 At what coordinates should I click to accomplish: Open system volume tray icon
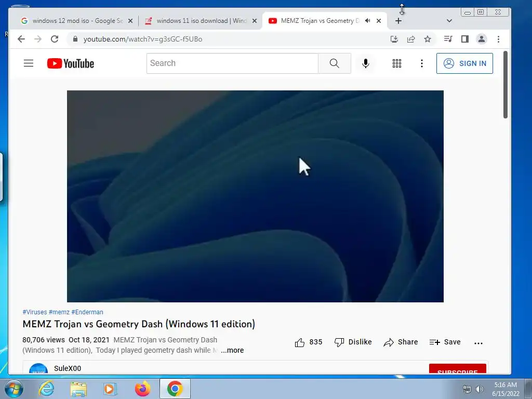[480, 389]
